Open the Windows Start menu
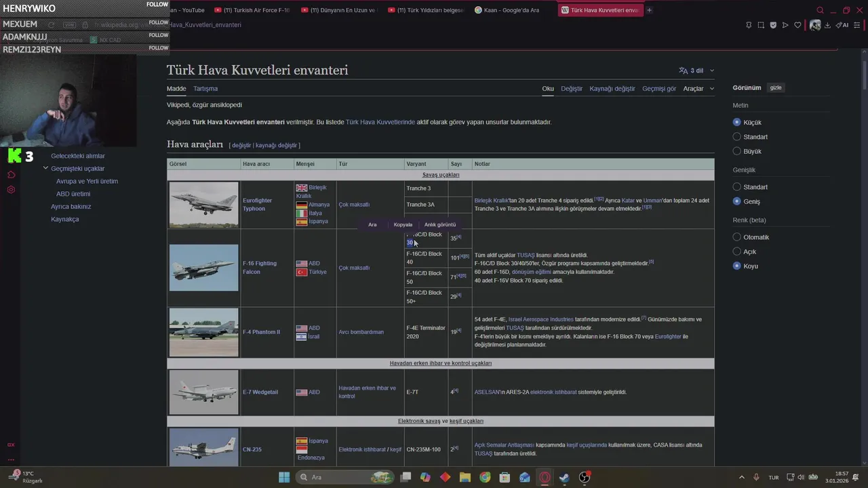The height and width of the screenshot is (488, 868). (284, 477)
